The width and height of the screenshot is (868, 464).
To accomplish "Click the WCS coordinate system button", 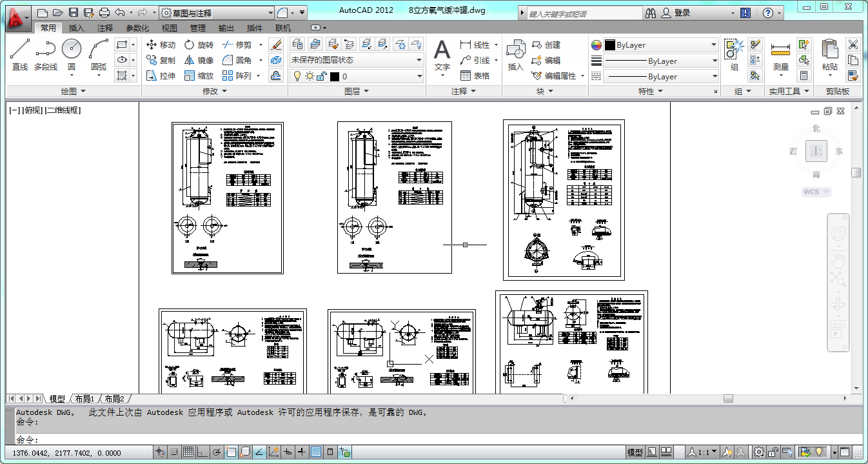I will point(816,192).
